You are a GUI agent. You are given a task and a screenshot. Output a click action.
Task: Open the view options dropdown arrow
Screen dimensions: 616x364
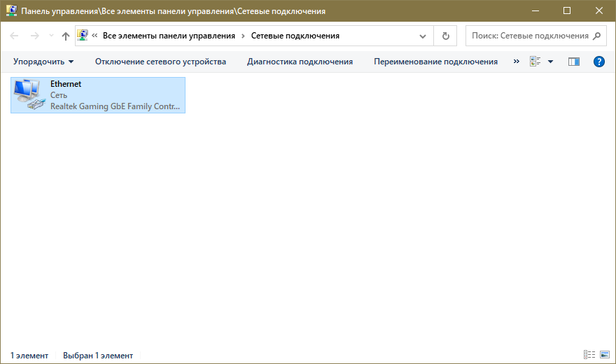pyautogui.click(x=550, y=62)
